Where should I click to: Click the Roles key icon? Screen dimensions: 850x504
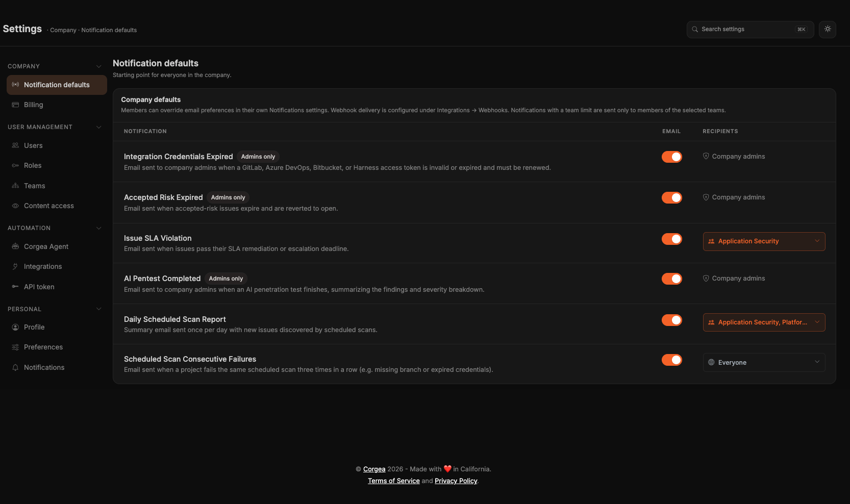click(15, 165)
